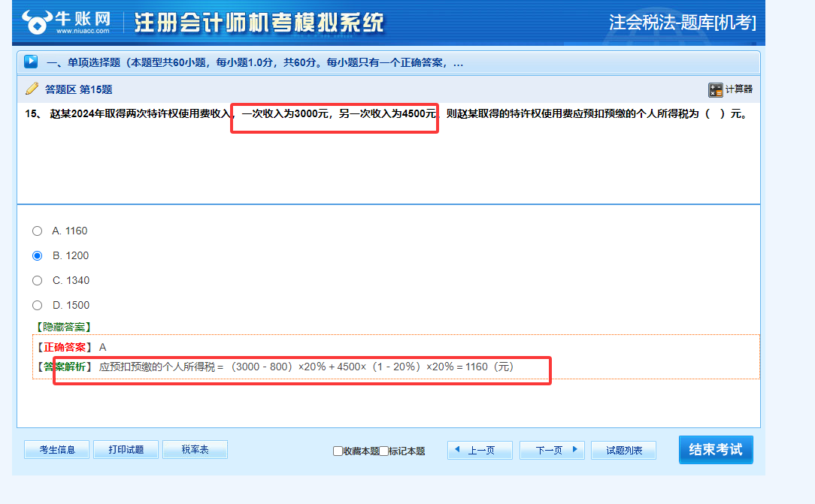Click the www.niuacc.com site text
Image resolution: width=815 pixels, height=504 pixels.
pyautogui.click(x=83, y=31)
